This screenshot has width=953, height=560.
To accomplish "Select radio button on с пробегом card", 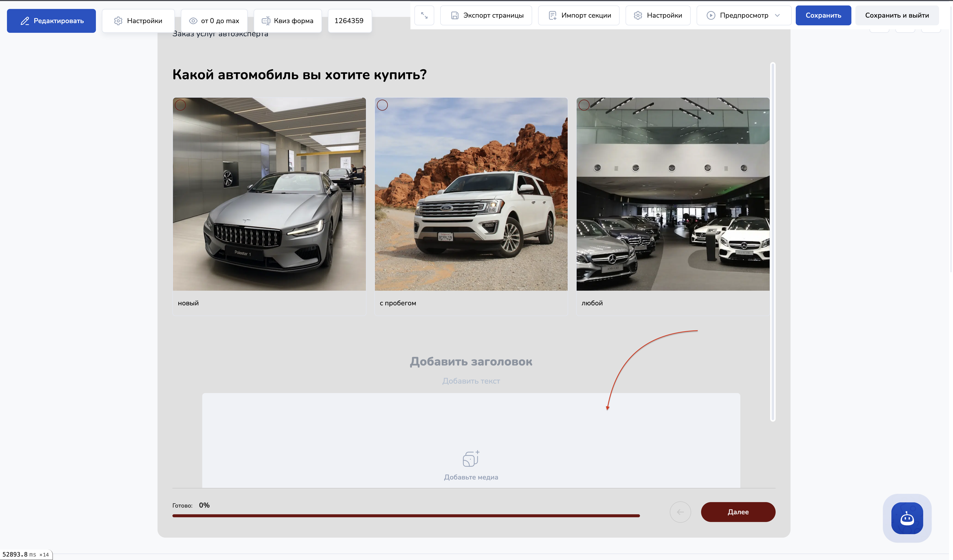I will point(382,105).
